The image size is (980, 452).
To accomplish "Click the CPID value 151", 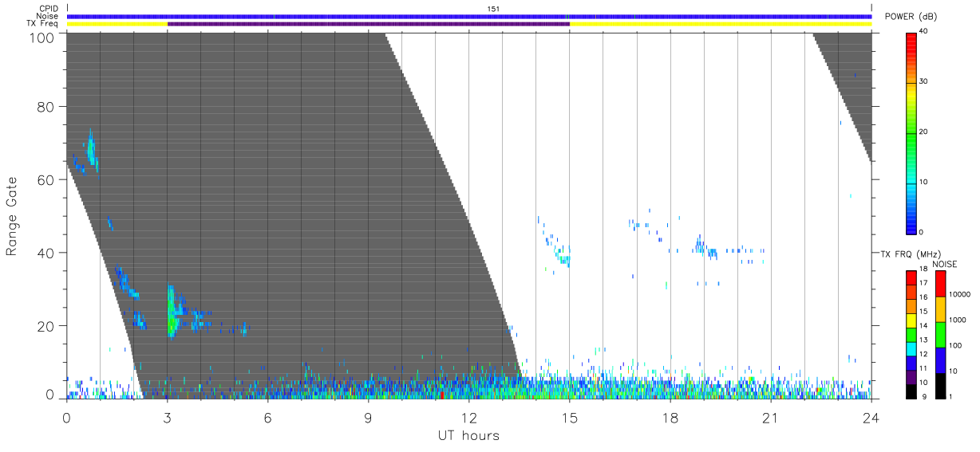I will click(493, 9).
